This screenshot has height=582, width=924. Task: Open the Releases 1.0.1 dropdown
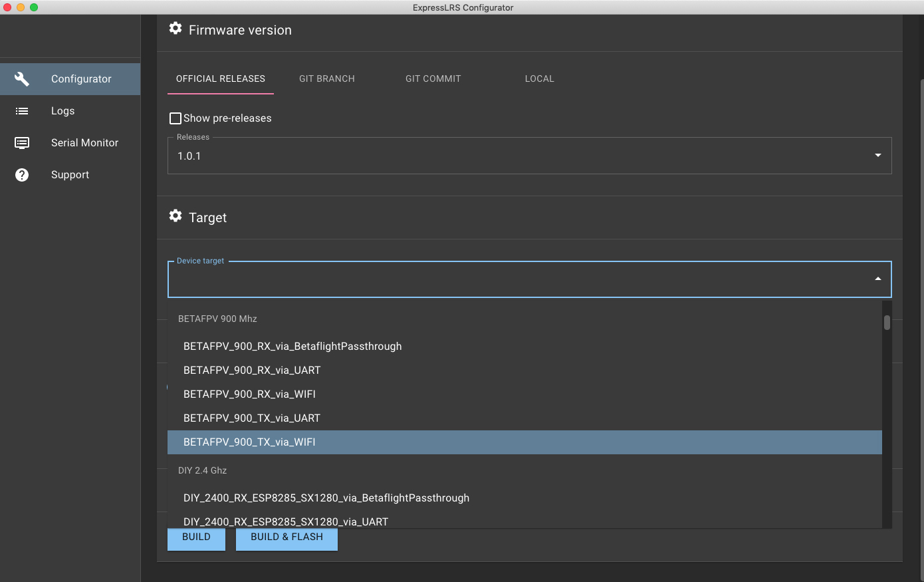[529, 156]
